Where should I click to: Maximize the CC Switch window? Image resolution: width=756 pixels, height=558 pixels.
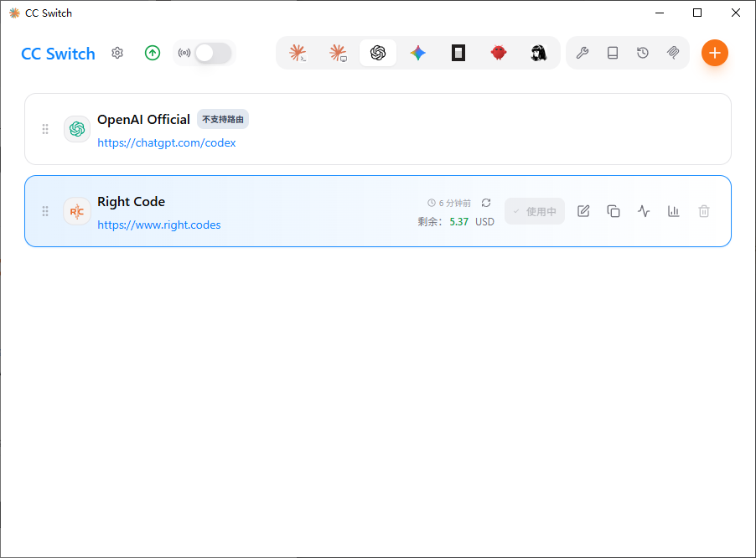tap(697, 13)
